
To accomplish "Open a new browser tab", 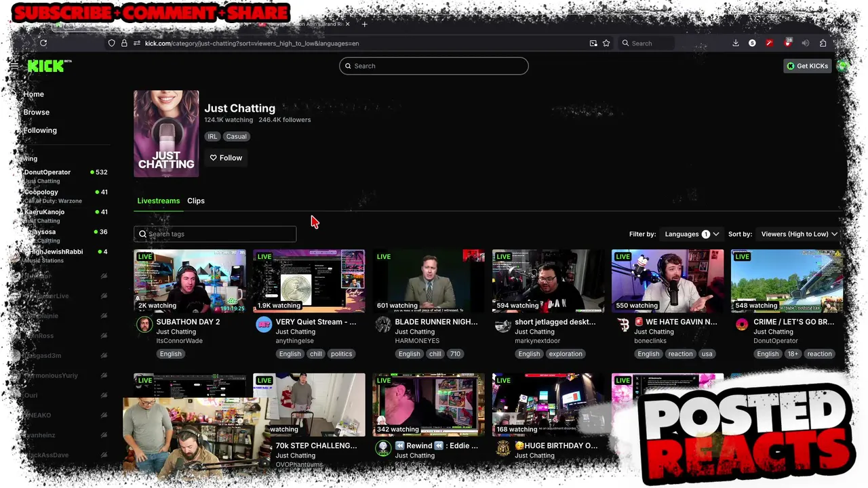I will coord(365,24).
